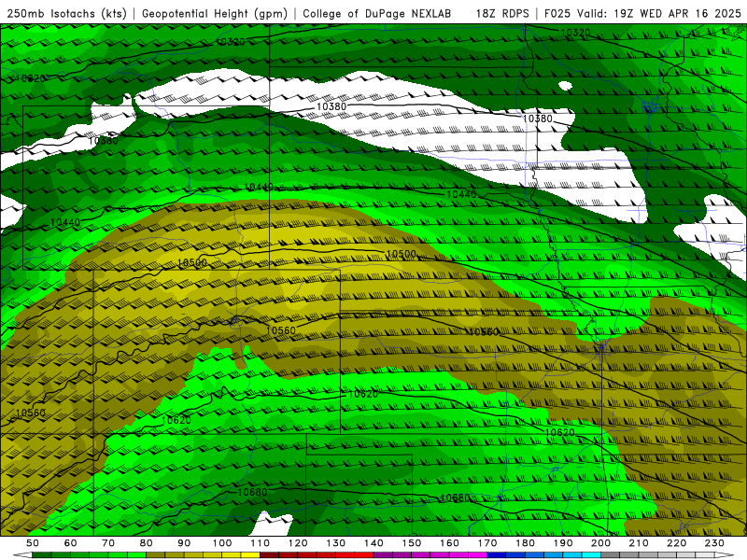Click the leftmost 10680 contour label

pyautogui.click(x=252, y=492)
